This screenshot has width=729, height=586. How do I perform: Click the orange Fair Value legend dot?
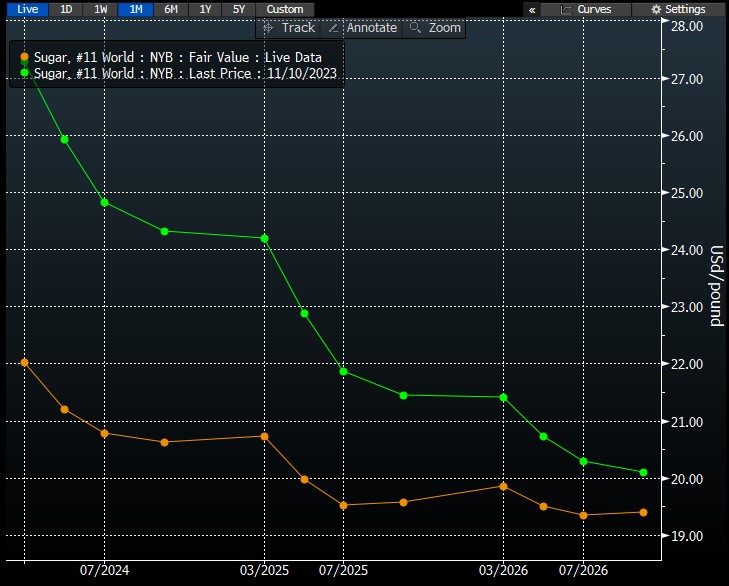(24, 58)
